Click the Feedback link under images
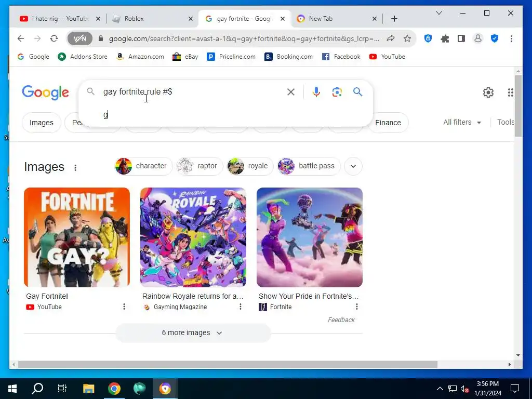532x399 pixels. (x=341, y=320)
